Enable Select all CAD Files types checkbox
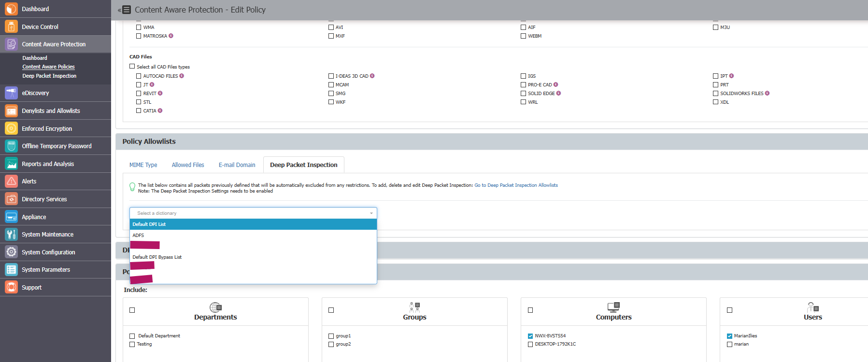 click(132, 67)
